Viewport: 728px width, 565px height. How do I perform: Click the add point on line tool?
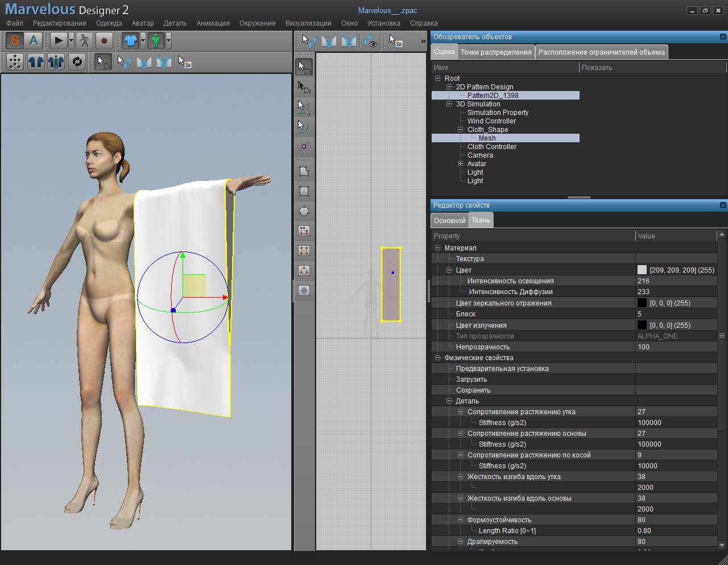coord(304,147)
